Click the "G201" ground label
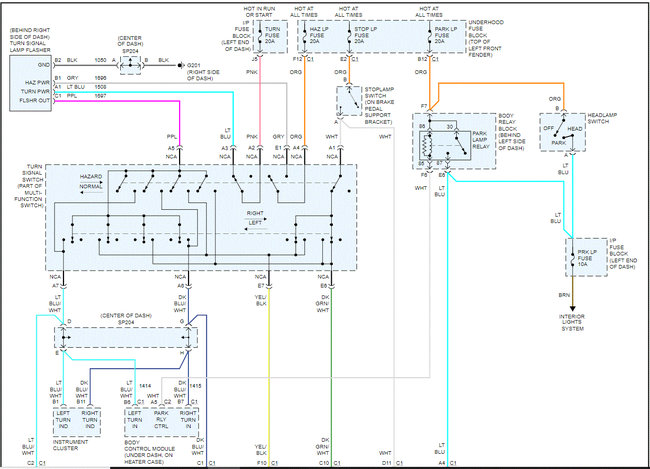The width and height of the screenshot is (650, 469). click(x=194, y=66)
